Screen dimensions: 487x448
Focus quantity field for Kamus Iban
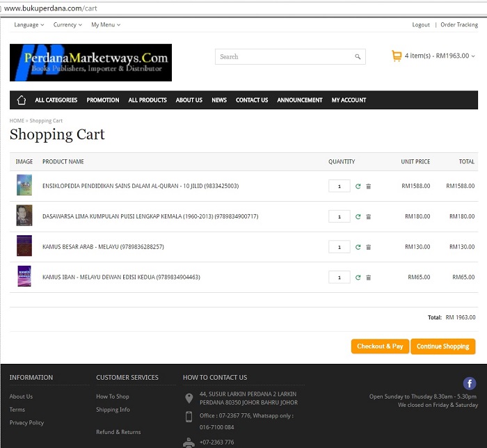[340, 278]
